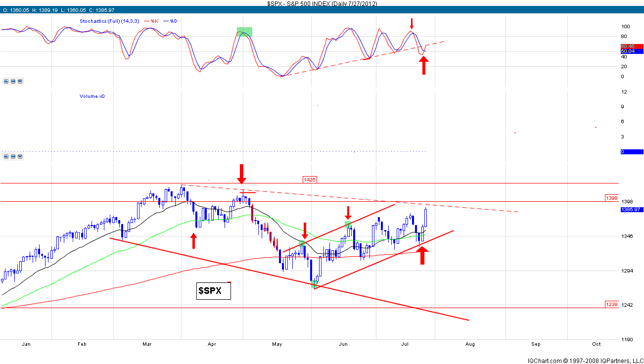This screenshot has width=644, height=364.
Task: Click the 1238 support line label
Action: click(611, 305)
